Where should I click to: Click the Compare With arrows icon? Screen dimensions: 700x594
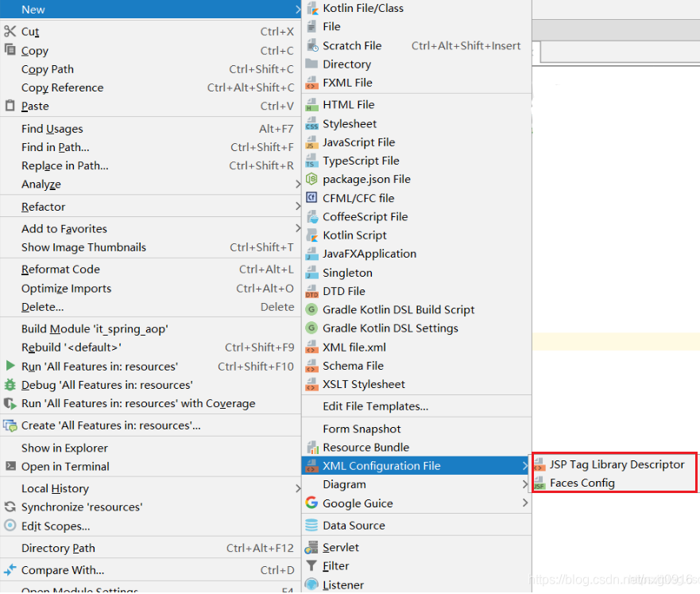click(10, 570)
